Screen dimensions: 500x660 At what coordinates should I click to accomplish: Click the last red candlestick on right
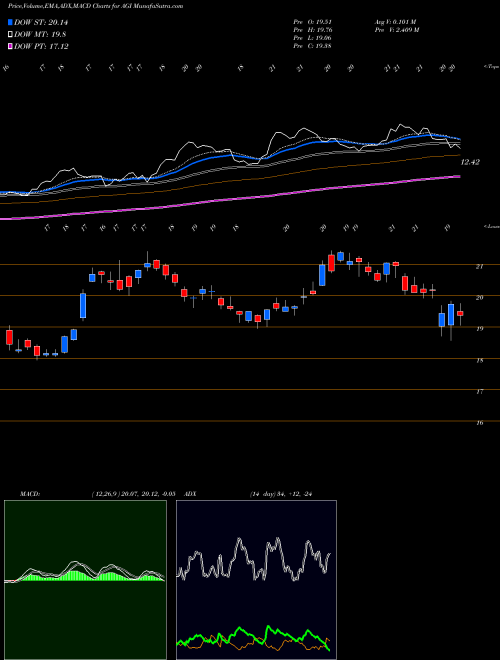pos(460,313)
